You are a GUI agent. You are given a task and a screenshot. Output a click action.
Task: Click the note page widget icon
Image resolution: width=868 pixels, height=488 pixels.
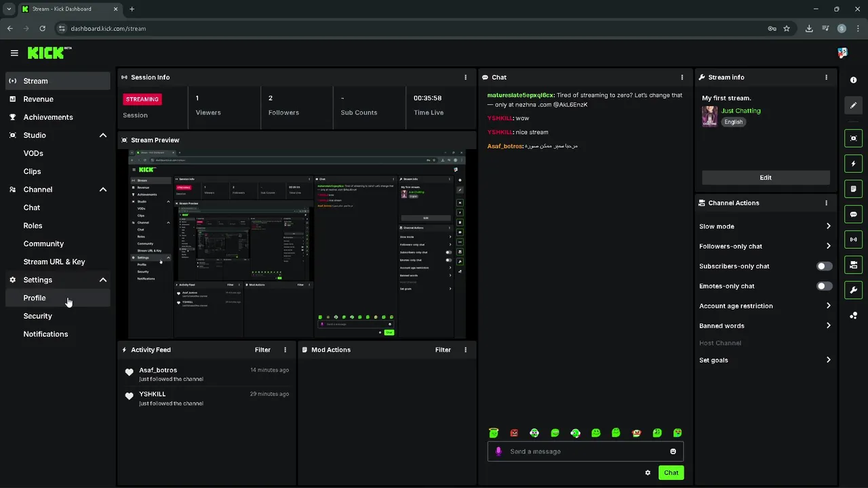pyautogui.click(x=853, y=188)
